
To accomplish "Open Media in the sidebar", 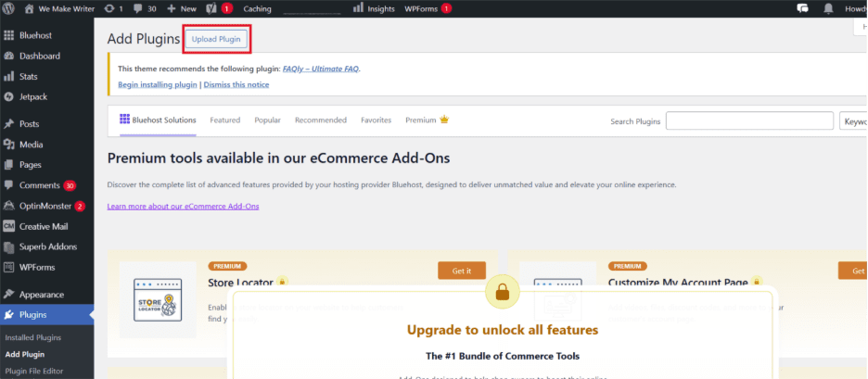I will (x=47, y=145).
